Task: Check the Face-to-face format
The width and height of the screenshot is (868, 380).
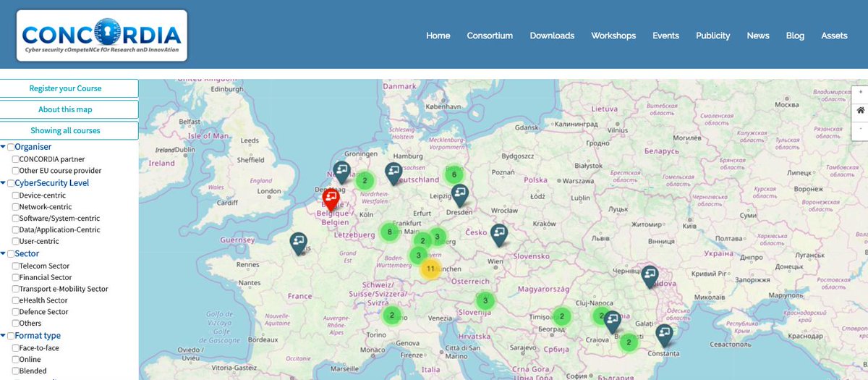Action: (x=15, y=348)
